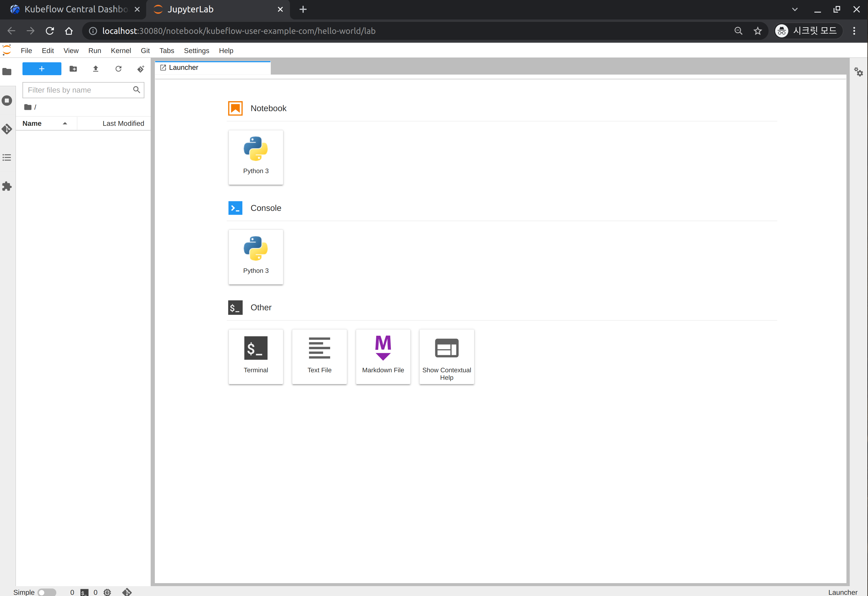
Task: Go to root folder breadcrumb
Action: pyautogui.click(x=28, y=107)
